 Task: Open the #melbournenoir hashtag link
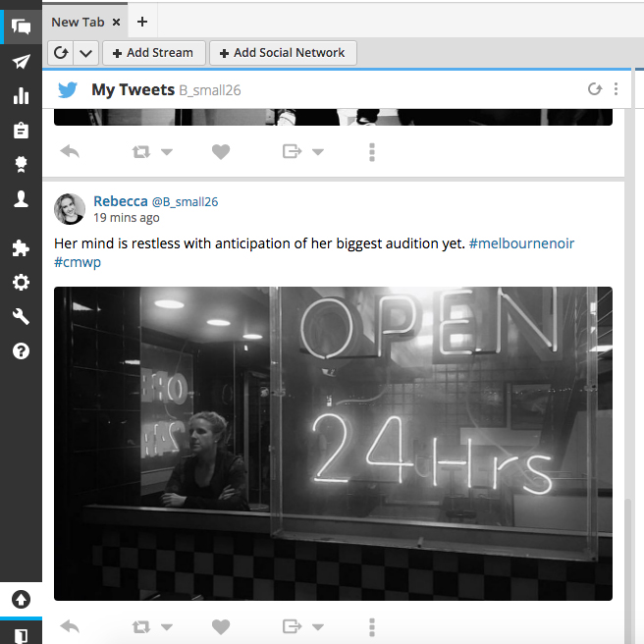(x=521, y=242)
